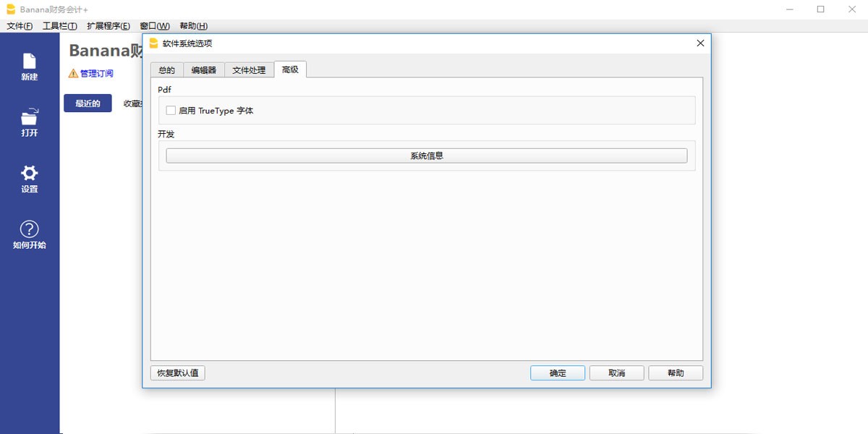Screen dimensions: 868x434
Task: Select the 设置 gear icon in sidebar
Action: [x=29, y=174]
